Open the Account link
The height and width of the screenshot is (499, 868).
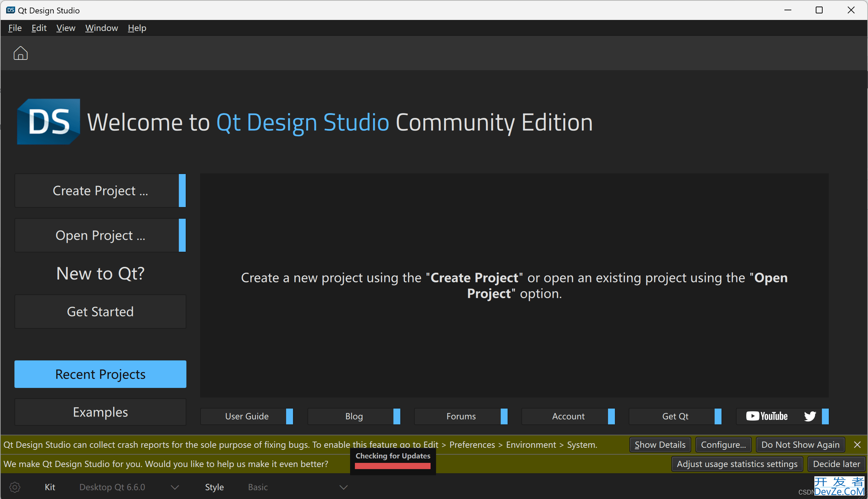[x=568, y=416]
